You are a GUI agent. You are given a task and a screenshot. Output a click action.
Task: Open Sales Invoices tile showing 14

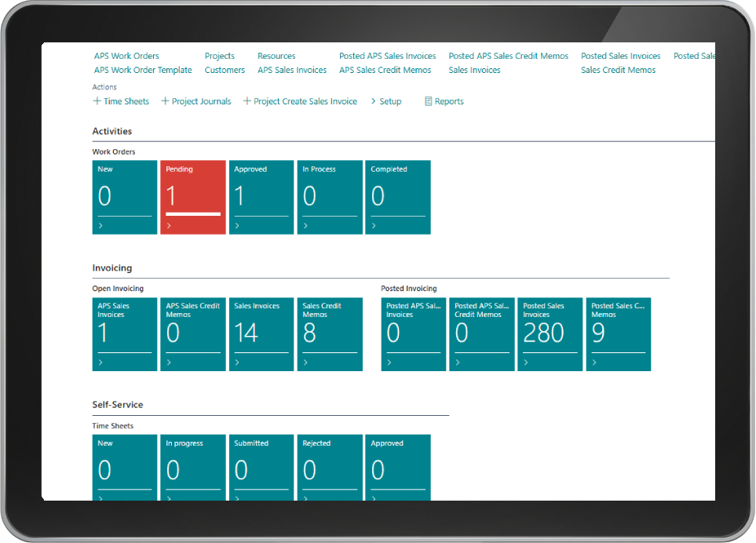pos(261,334)
